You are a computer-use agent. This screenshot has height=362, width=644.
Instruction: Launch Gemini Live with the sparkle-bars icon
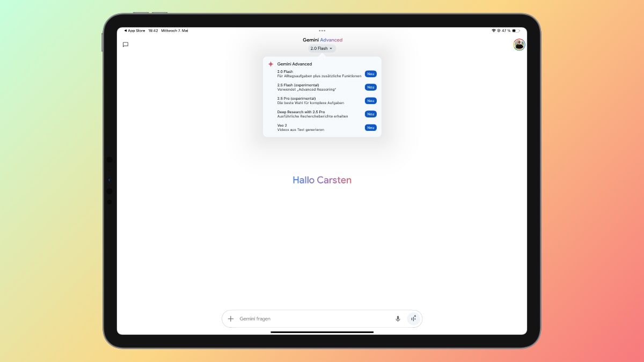(413, 319)
